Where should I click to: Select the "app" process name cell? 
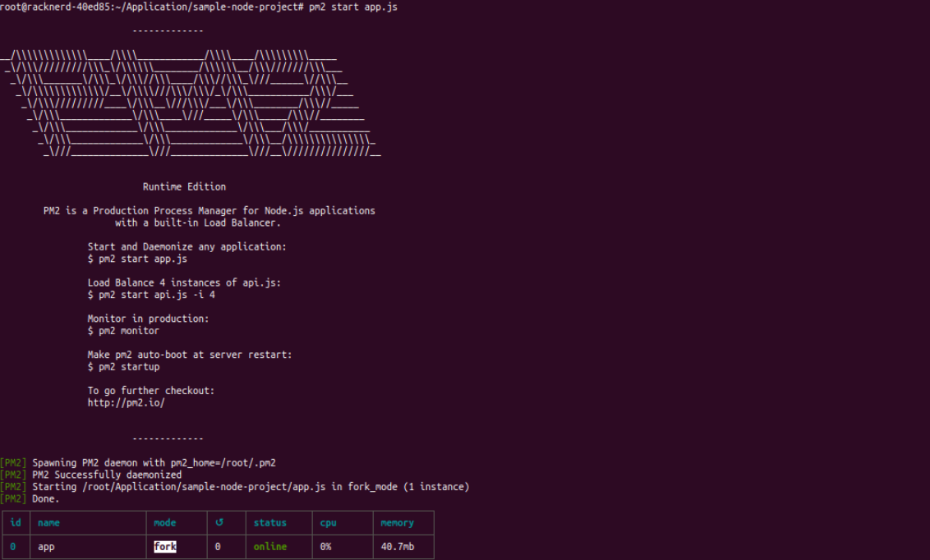click(46, 546)
